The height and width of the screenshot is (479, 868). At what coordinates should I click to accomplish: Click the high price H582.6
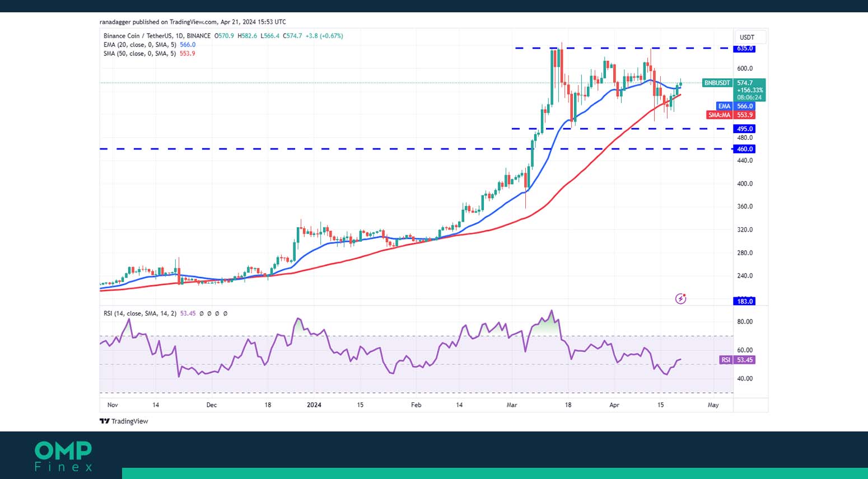(x=248, y=36)
